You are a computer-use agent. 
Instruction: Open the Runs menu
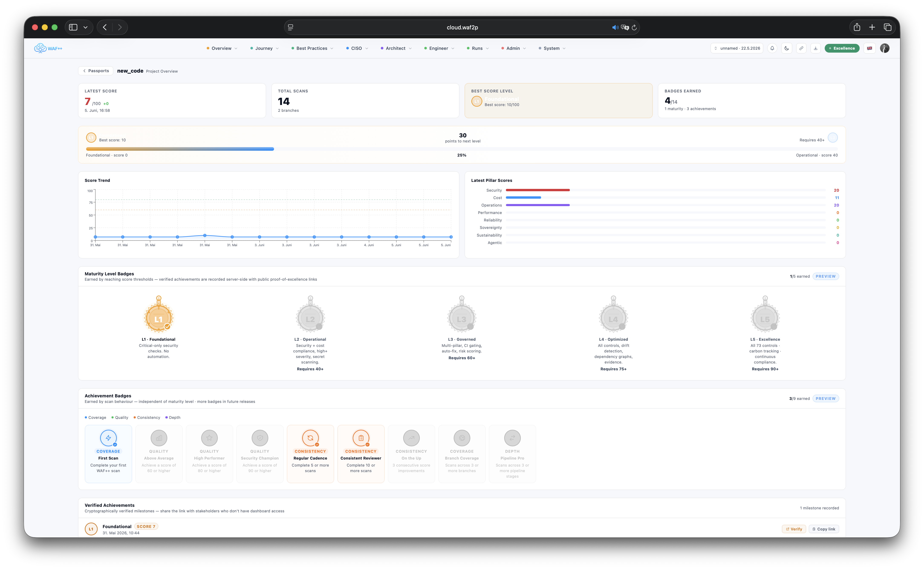tap(477, 48)
